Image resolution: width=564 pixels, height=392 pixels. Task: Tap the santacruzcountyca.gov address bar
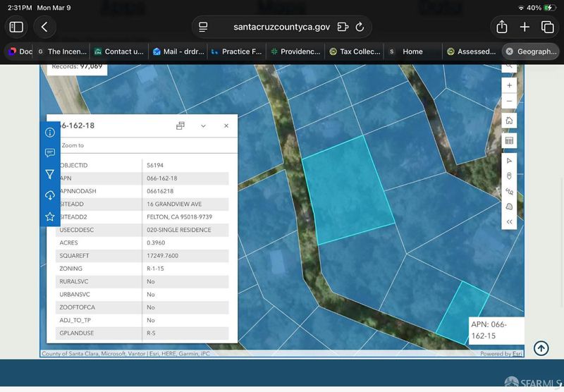coord(282,27)
